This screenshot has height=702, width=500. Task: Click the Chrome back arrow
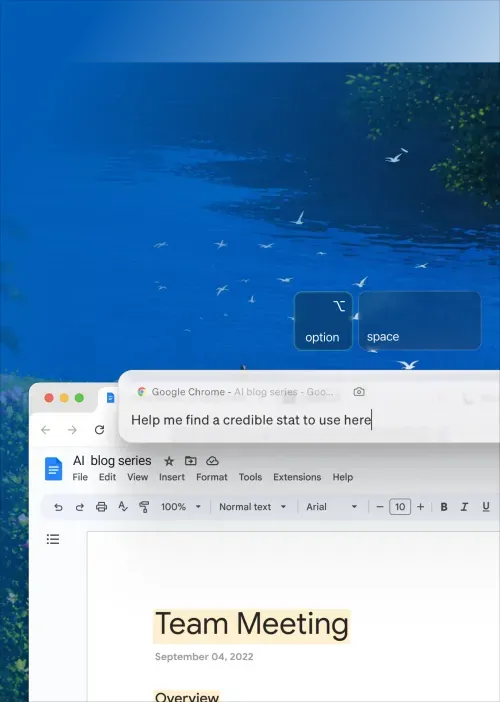click(46, 430)
